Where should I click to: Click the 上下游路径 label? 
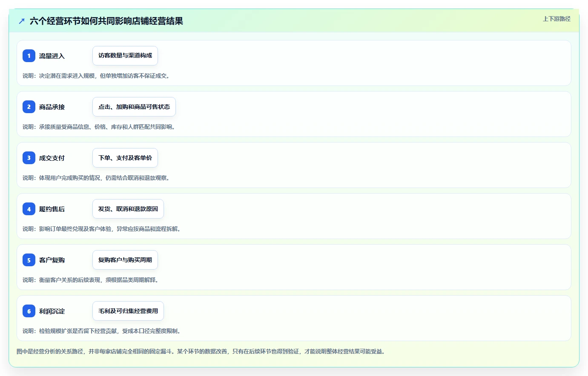[x=556, y=19]
